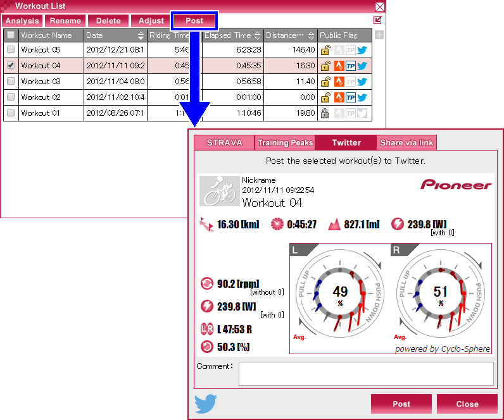Click the Comment text box
The height and width of the screenshot is (420, 504).
[366, 374]
